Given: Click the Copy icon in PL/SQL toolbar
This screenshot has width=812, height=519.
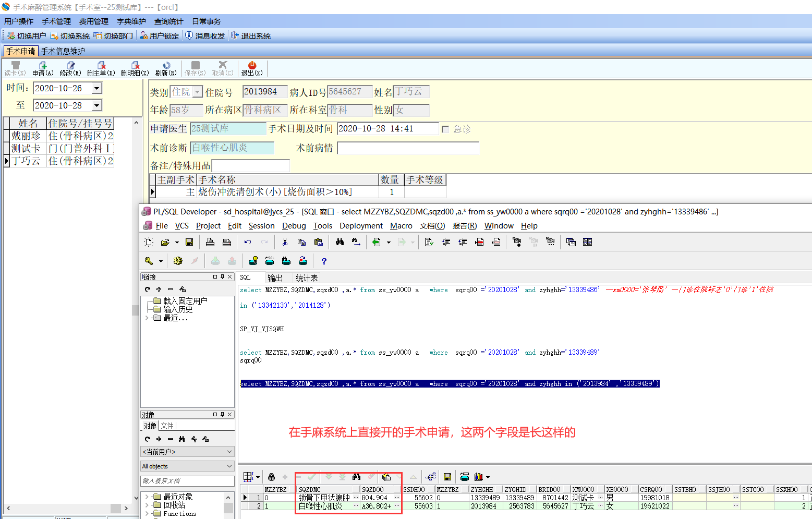Looking at the screenshot, I should click(301, 242).
